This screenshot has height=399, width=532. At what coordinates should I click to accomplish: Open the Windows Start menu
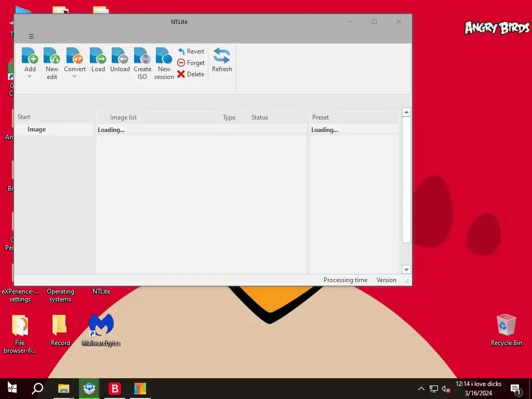[12, 389]
